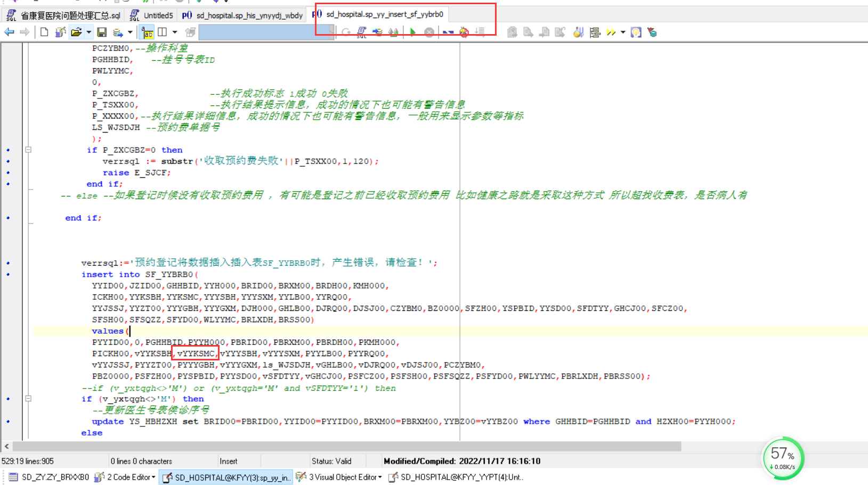This screenshot has height=485, width=868.
Task: Click the SQL script icon in toolbar
Action: tap(362, 32)
